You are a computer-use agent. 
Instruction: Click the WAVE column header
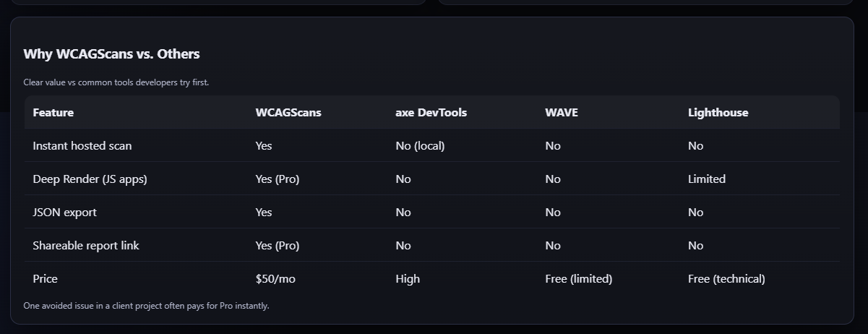[562, 113]
